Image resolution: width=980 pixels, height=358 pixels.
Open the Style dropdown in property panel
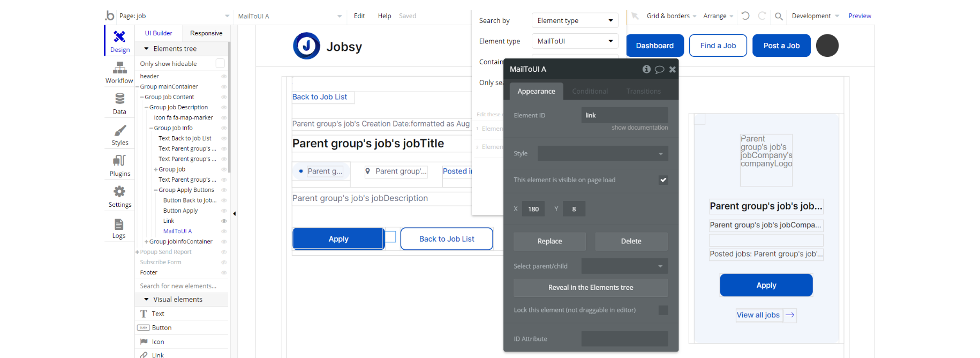(602, 153)
